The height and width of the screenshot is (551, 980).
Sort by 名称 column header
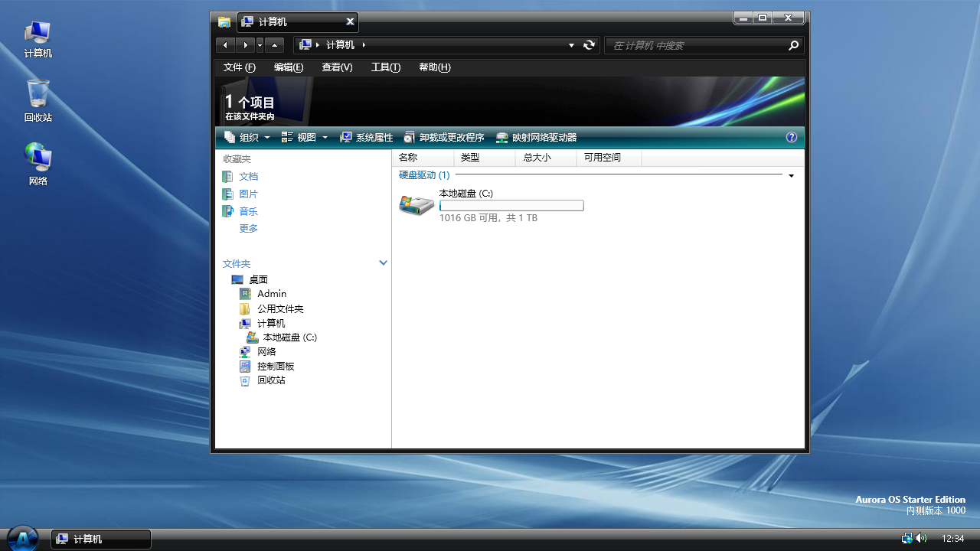pos(423,158)
